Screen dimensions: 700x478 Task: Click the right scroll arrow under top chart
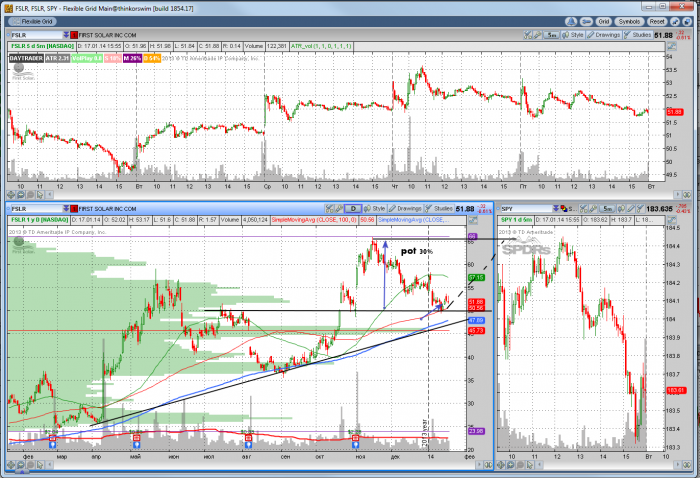[x=678, y=195]
